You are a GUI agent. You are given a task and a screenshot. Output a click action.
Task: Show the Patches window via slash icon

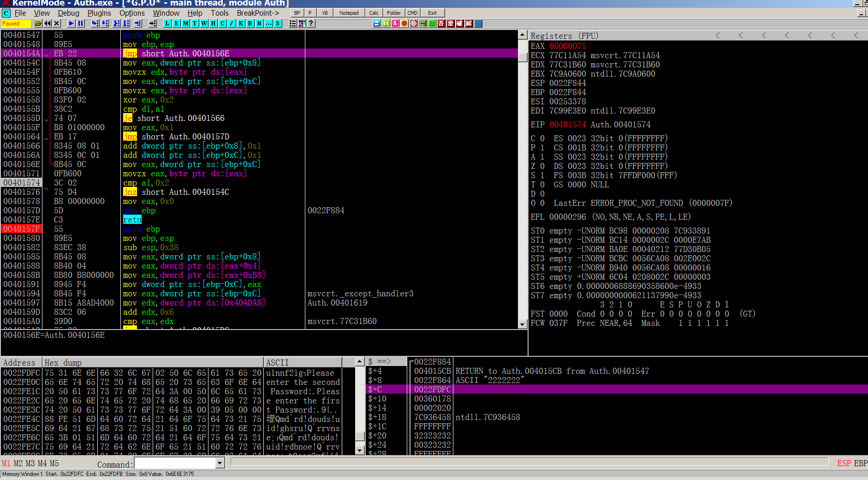tap(232, 24)
